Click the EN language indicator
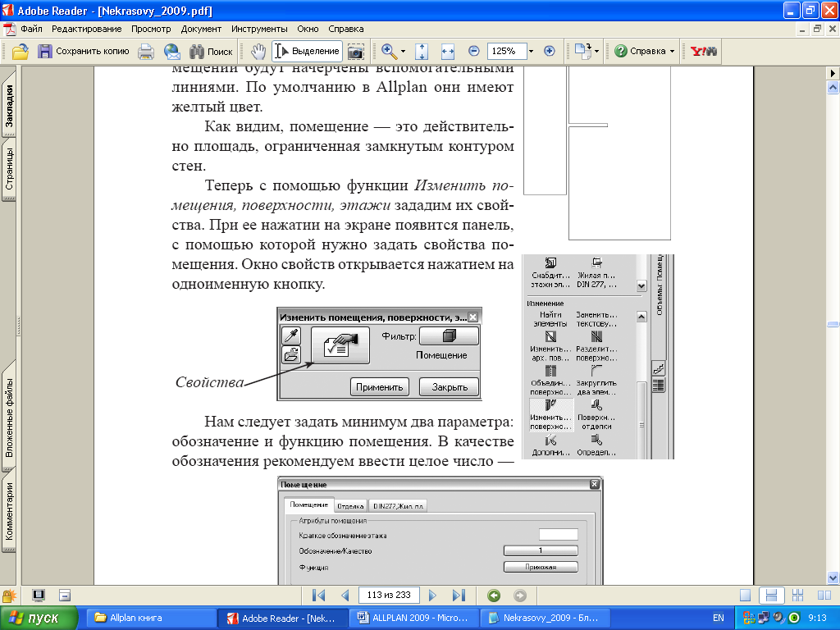The height and width of the screenshot is (630, 840). tap(719, 618)
